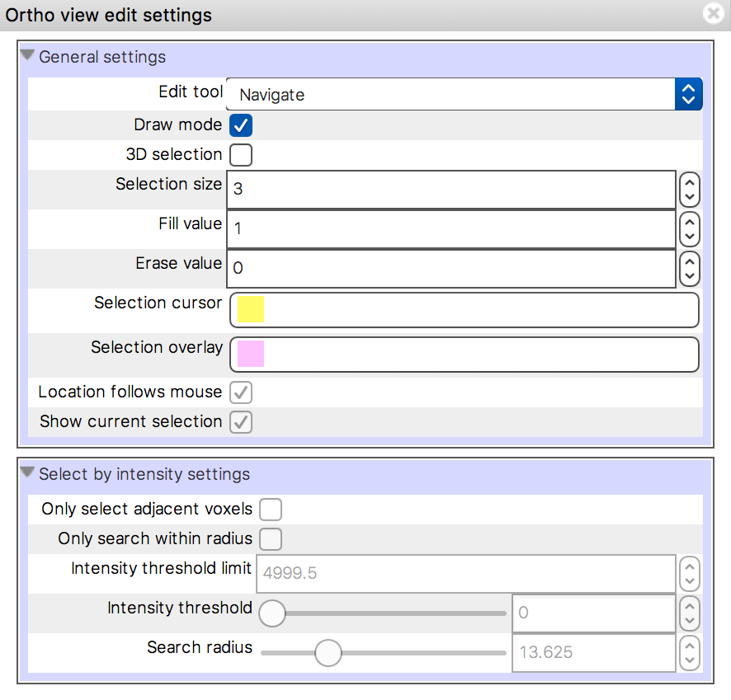Edit the Intensity threshold limit field
Screen dimensions: 731x700
point(462,573)
